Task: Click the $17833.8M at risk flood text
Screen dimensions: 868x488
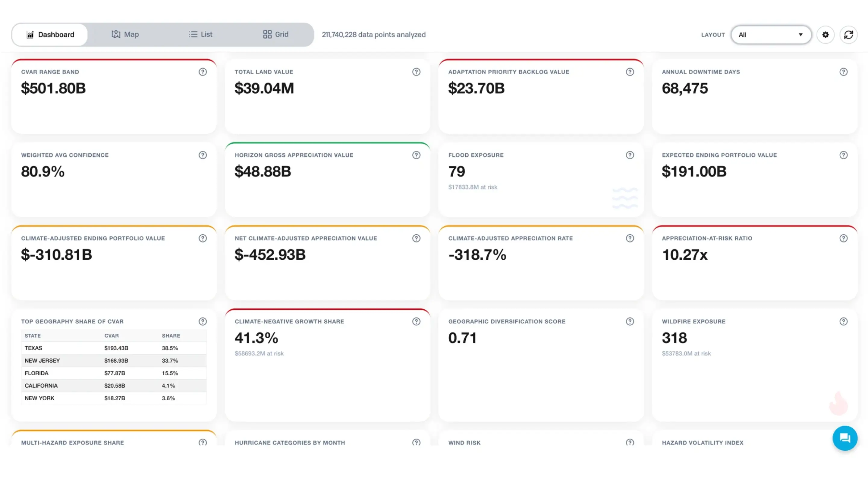Action: point(472,187)
